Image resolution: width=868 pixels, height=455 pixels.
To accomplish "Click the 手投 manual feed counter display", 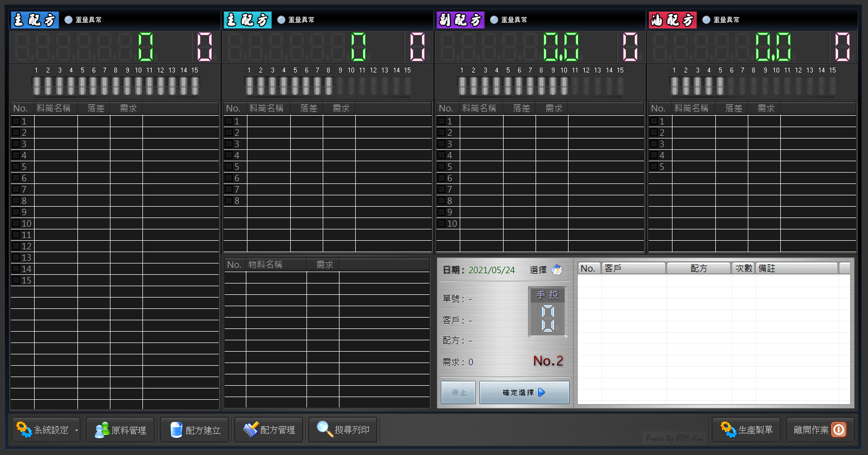I will [547, 318].
